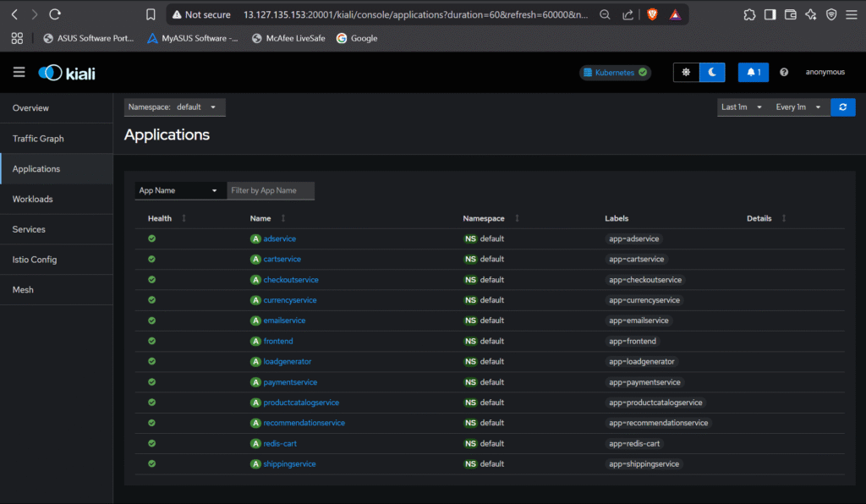Click the Kiali logo
Viewport: 866px width, 504px height.
click(67, 73)
